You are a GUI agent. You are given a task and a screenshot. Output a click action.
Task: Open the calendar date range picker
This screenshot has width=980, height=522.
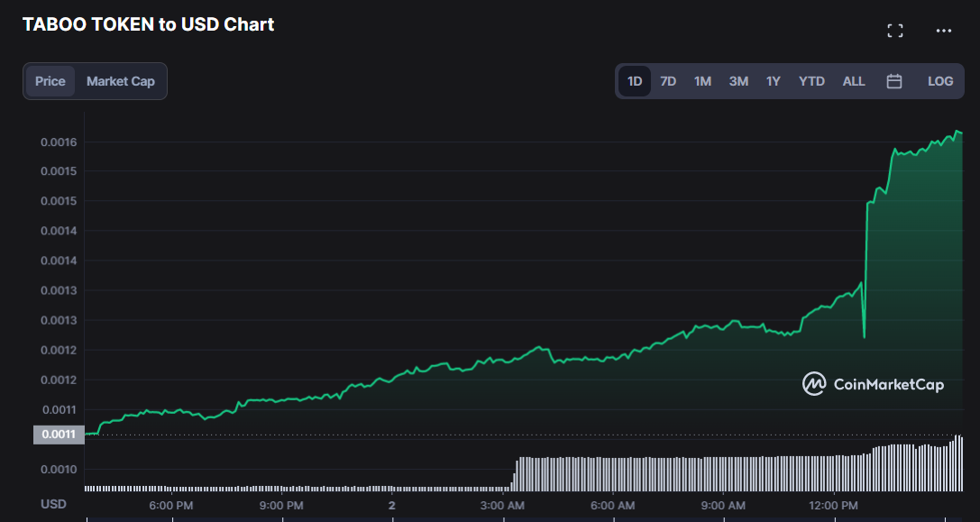click(x=894, y=81)
